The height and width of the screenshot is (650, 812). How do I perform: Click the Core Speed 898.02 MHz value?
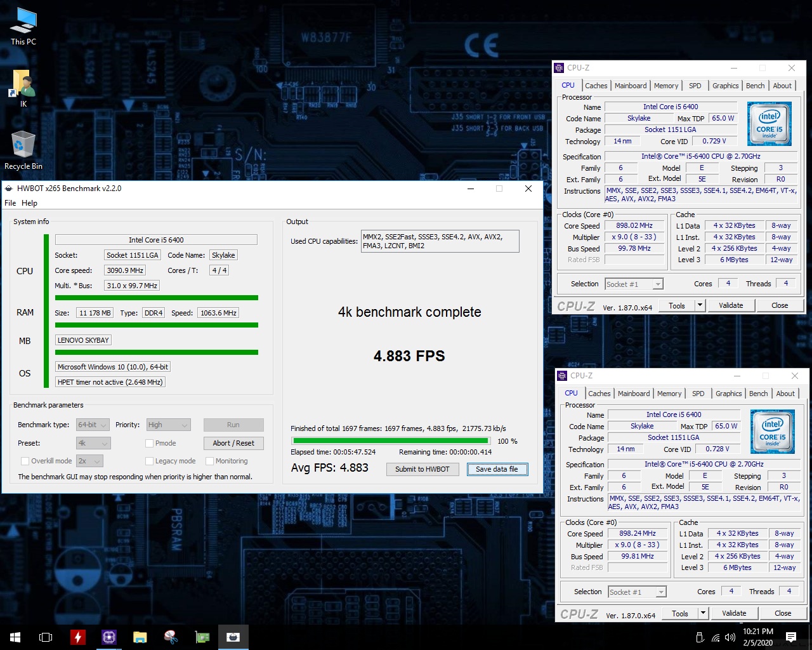click(x=634, y=225)
